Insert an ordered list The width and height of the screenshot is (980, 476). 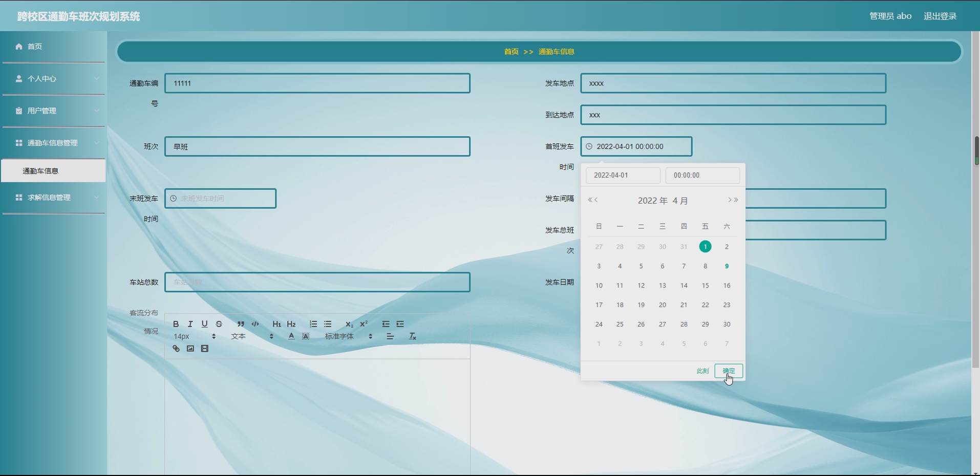coord(313,324)
